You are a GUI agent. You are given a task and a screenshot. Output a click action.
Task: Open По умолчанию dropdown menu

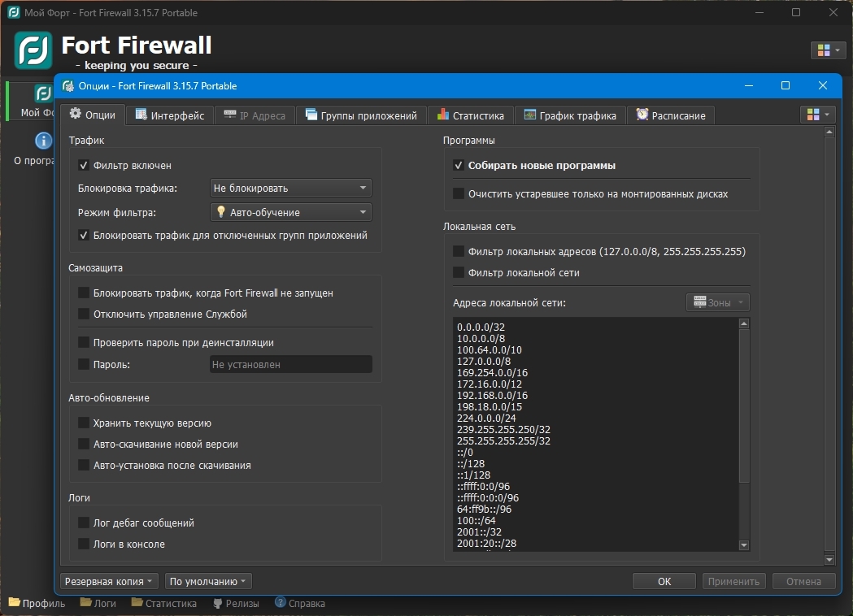coord(208,581)
